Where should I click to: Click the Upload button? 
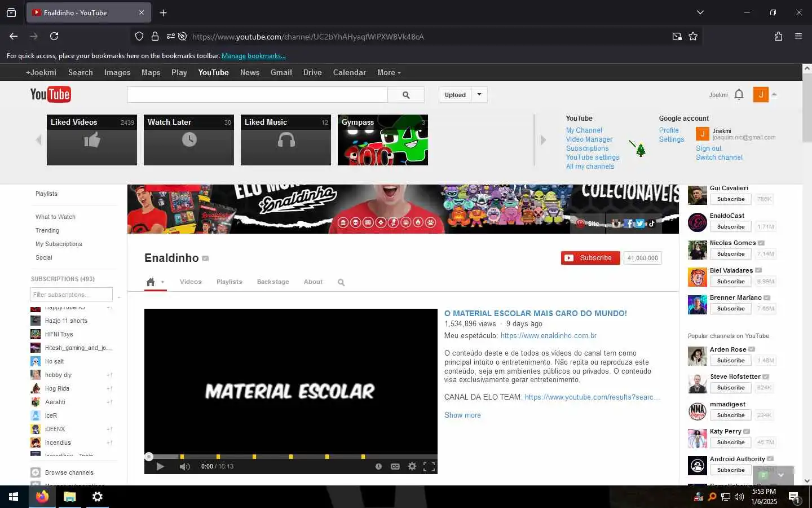point(455,95)
